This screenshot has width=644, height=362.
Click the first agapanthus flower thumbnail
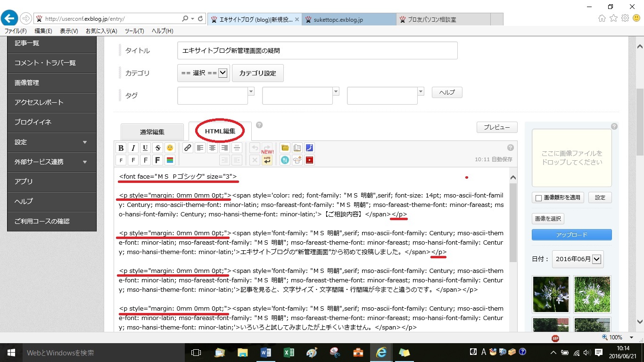[550, 294]
